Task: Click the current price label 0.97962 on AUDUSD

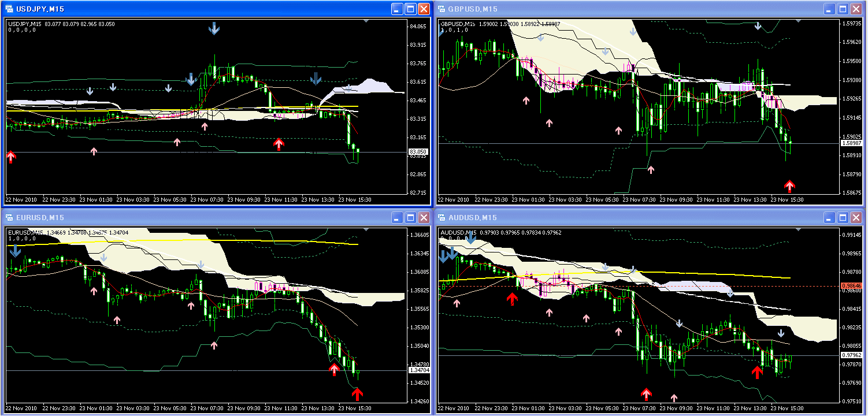Action: point(850,355)
